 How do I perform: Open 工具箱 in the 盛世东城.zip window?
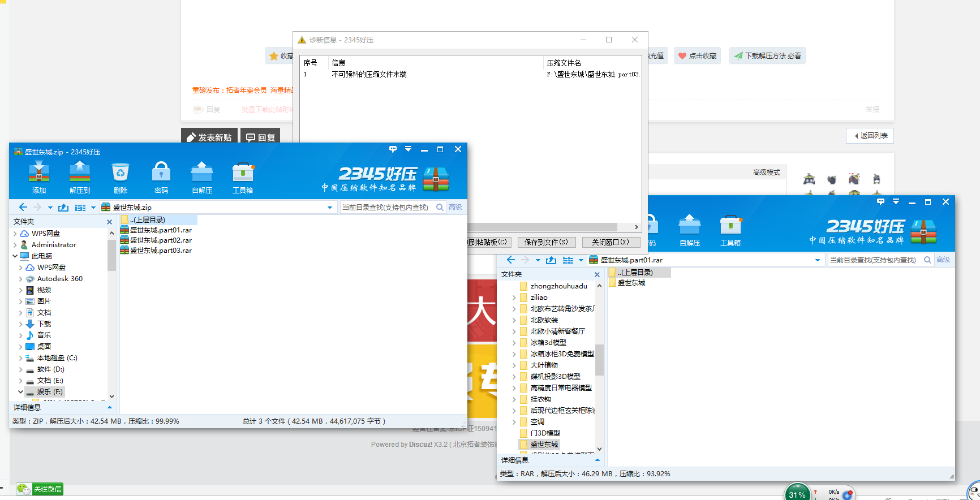point(243,173)
